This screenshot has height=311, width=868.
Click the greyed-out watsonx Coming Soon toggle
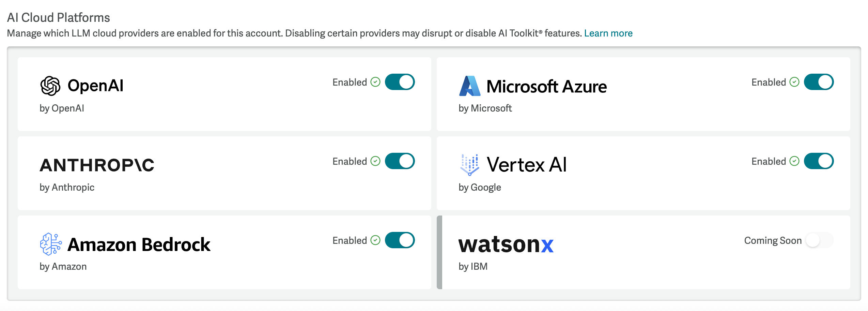[819, 240]
